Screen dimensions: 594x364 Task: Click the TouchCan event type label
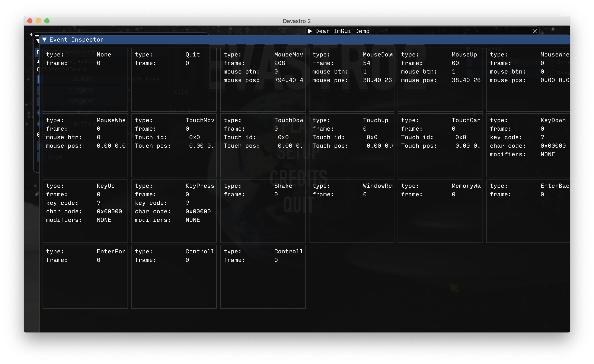click(466, 120)
